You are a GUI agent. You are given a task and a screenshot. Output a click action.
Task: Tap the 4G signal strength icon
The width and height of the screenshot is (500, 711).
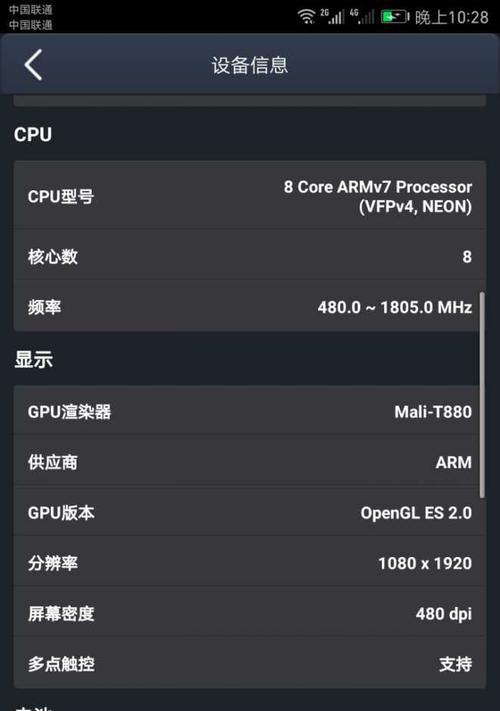[x=362, y=16]
